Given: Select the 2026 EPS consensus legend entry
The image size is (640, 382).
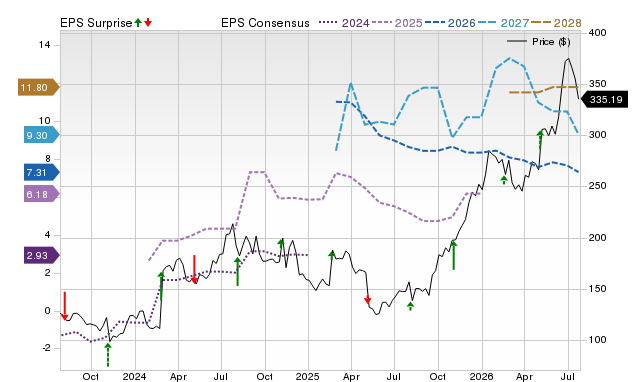Looking at the screenshot, I should coord(450,23).
